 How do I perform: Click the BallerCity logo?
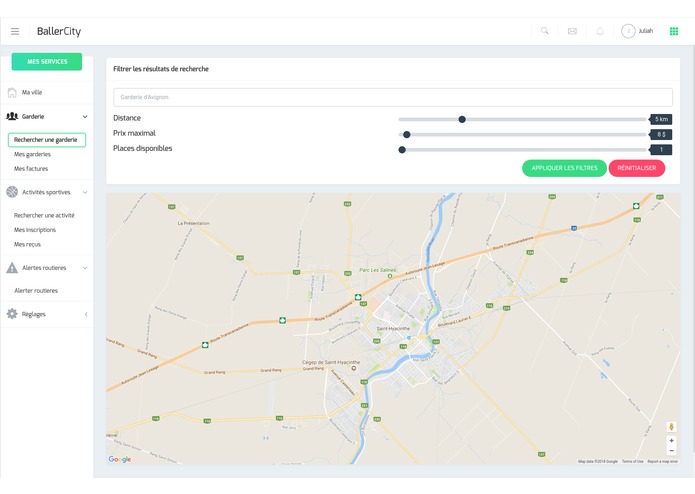tap(59, 31)
